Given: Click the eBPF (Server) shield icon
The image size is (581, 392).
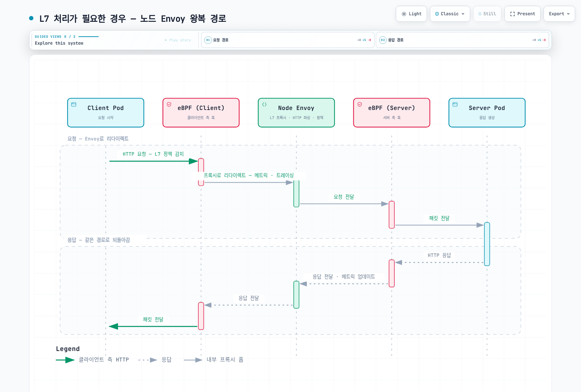Looking at the screenshot, I should pos(360,105).
